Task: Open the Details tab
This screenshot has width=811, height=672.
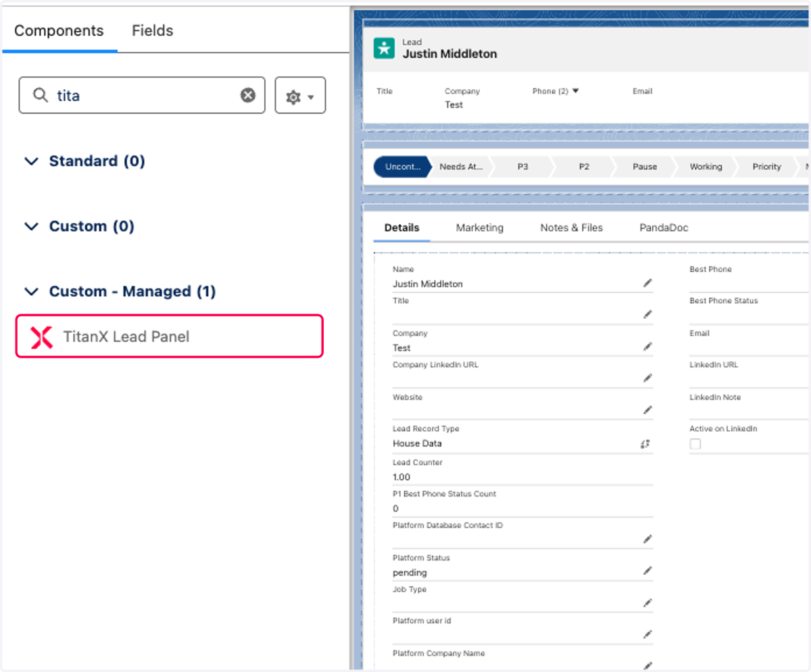Action: [x=401, y=228]
